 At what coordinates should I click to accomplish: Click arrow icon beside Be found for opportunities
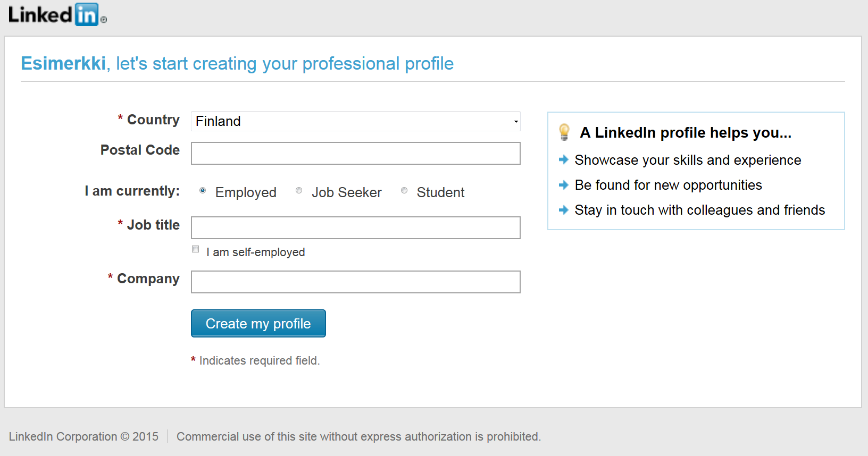tap(564, 184)
